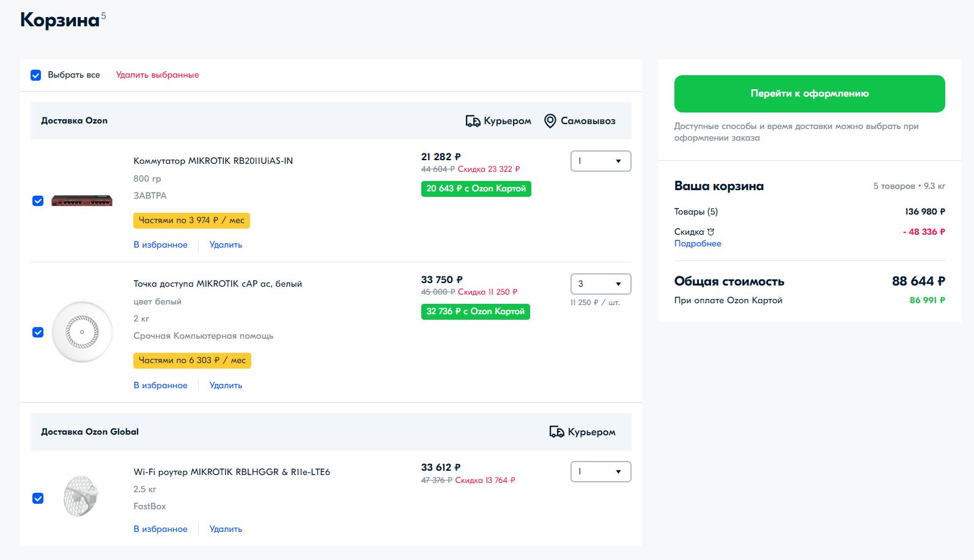The height and width of the screenshot is (560, 974).
Task: Click the Скидка 13 764 ₽ text
Action: point(485,481)
